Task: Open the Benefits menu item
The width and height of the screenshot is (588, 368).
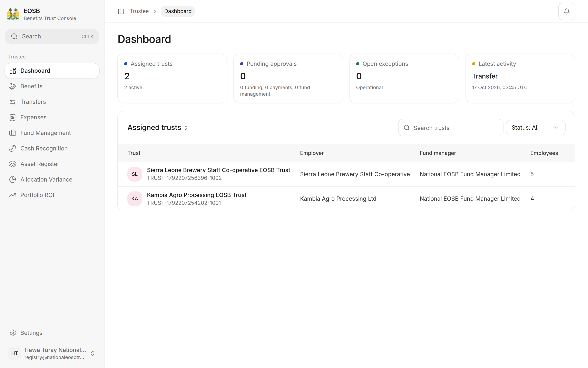Action: pyautogui.click(x=52, y=86)
